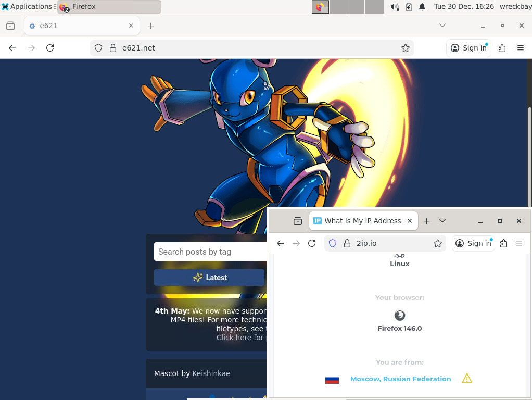Viewport: 532px width, 400px height.
Task: Open the e621 window's hamburger menu
Action: click(520, 48)
